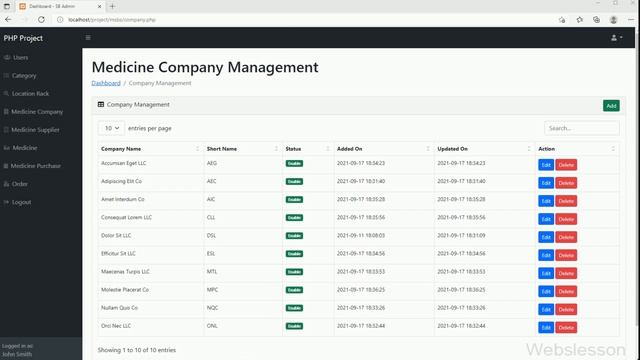
Task: Click status badge for Accumsan Eget LLC
Action: click(x=294, y=163)
